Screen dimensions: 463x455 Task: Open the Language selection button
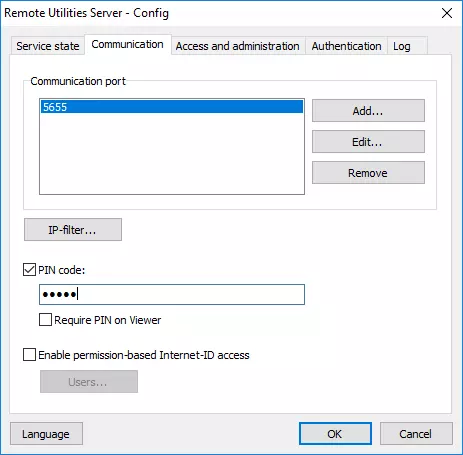point(46,434)
